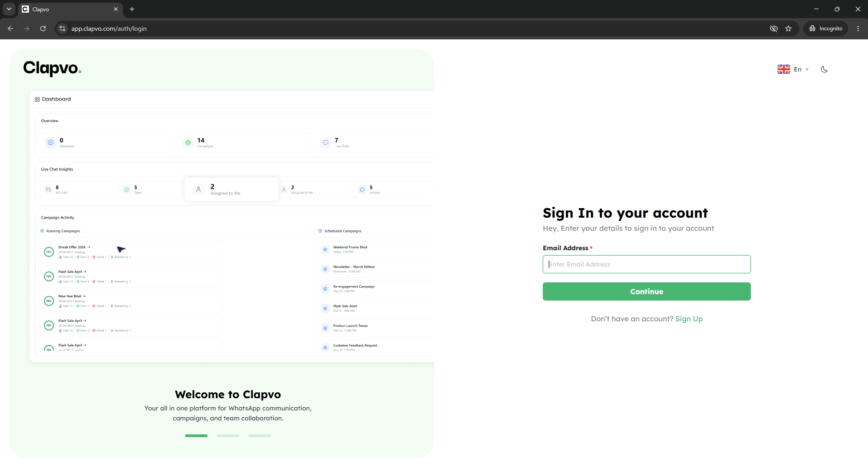Click the 'Flash Sale Alert' entry
Image resolution: width=868 pixels, height=467 pixels.
point(345,306)
